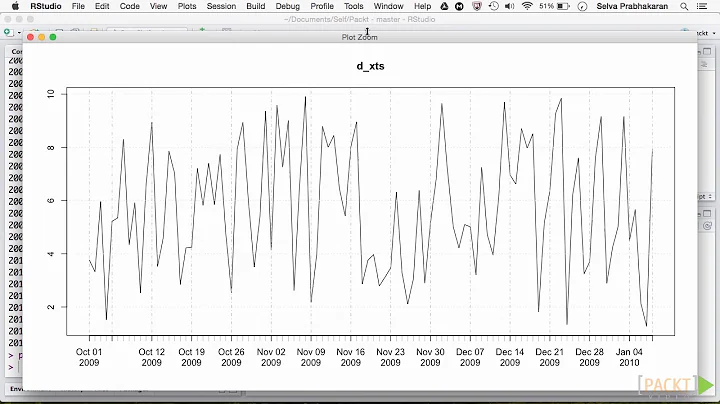This screenshot has width=720, height=404.
Task: Click the Plot Zoom title bar text
Action: [360, 37]
